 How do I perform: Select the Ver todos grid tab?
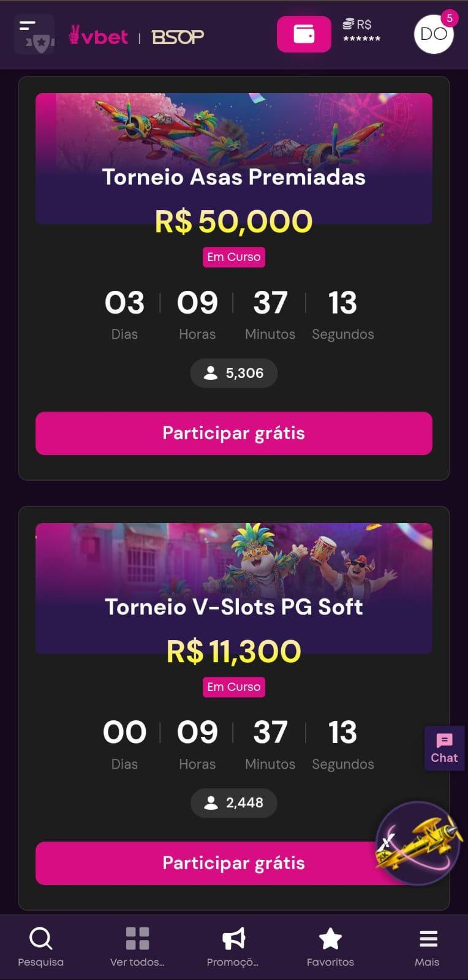[137, 947]
